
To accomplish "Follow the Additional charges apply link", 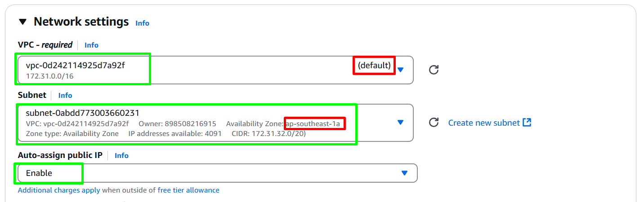I will [59, 190].
